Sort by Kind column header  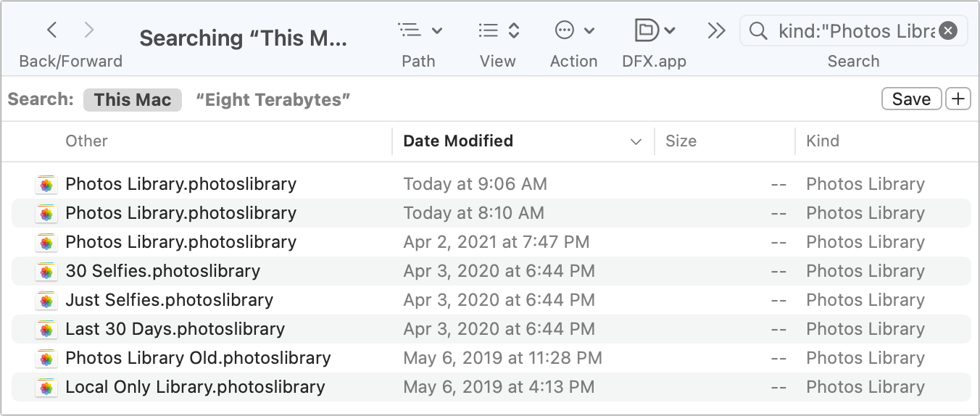click(x=823, y=141)
